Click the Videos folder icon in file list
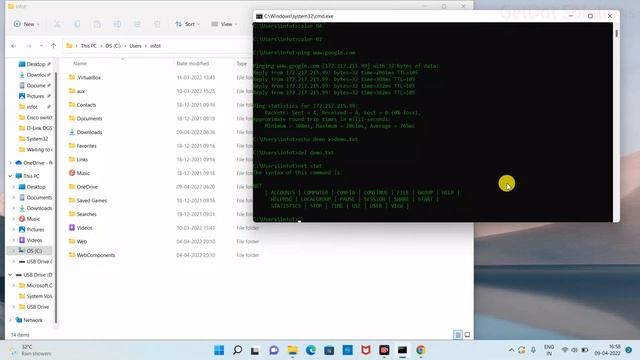Viewport: 640px width, 360px height. tap(72, 228)
